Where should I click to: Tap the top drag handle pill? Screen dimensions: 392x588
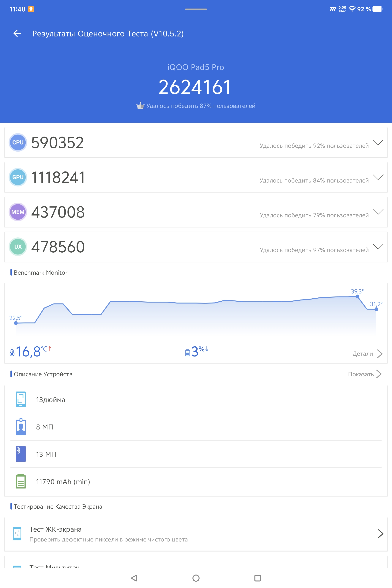pos(196,9)
